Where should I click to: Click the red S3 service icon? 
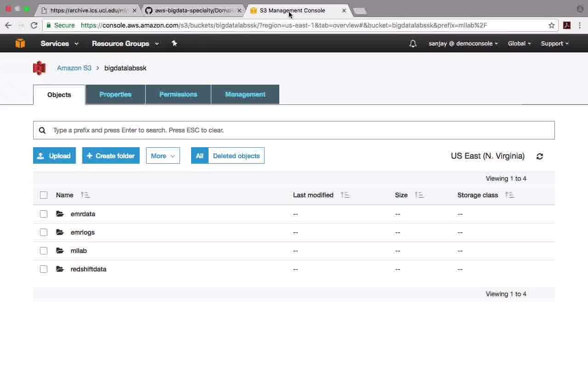[x=40, y=68]
